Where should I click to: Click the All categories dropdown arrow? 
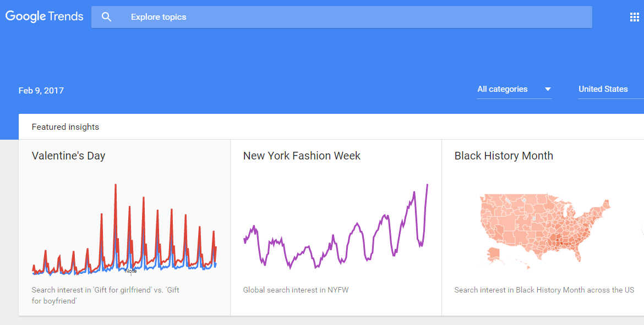[548, 89]
